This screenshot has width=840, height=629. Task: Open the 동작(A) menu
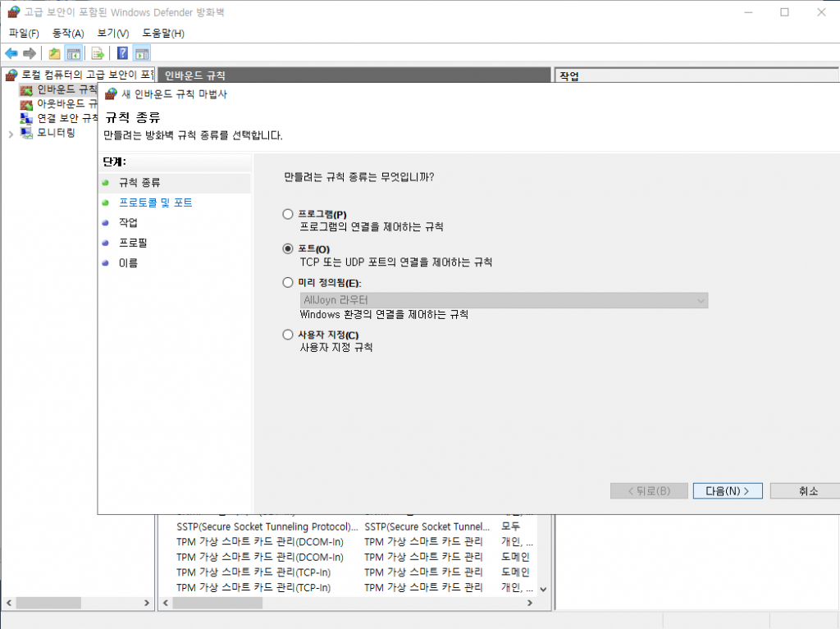tap(68, 34)
